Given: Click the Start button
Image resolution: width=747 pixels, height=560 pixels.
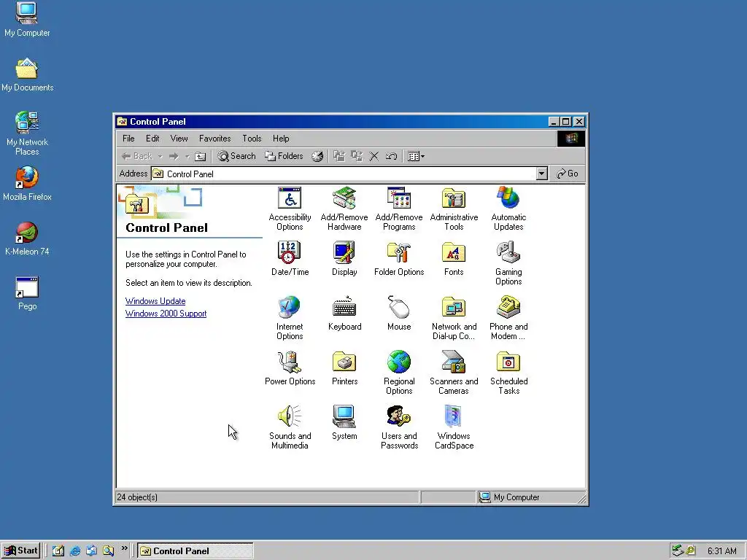Looking at the screenshot, I should click(20, 551).
